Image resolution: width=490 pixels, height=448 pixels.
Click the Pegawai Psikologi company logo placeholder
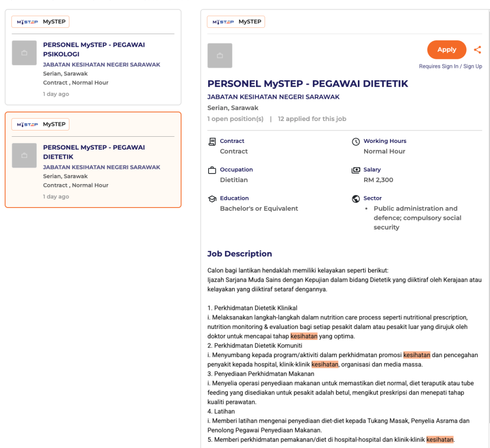click(24, 53)
